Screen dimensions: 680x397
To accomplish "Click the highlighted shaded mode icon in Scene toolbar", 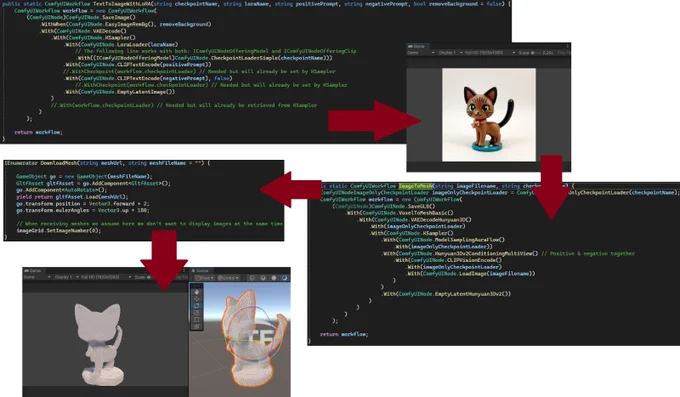I will point(284,278).
